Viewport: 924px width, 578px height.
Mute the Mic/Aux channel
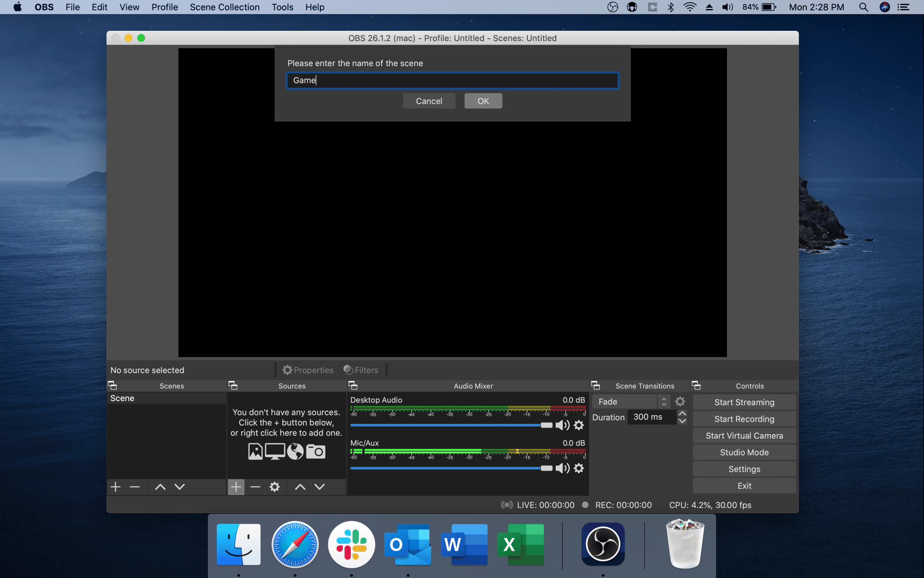[563, 468]
